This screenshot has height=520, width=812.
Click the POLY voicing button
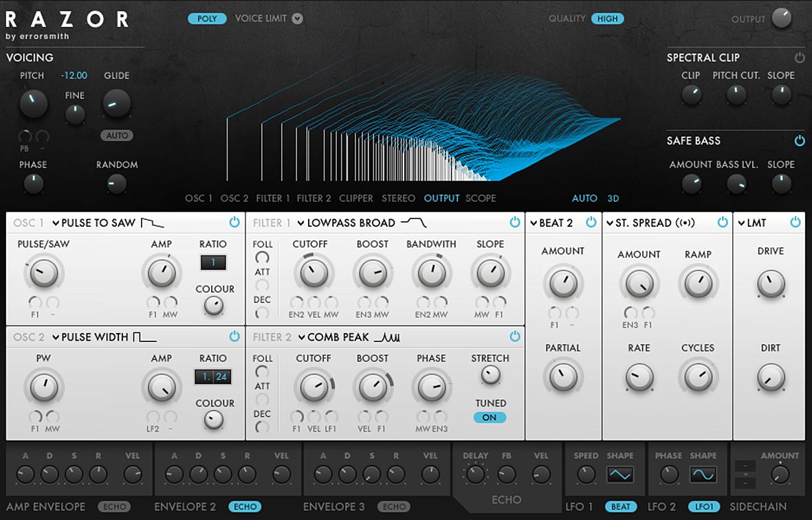[207, 19]
